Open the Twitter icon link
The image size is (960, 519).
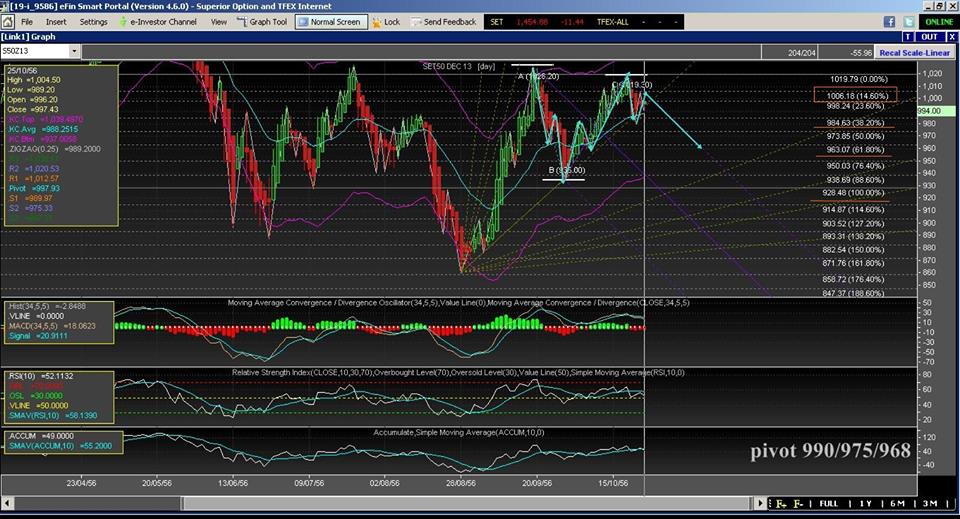click(906, 21)
